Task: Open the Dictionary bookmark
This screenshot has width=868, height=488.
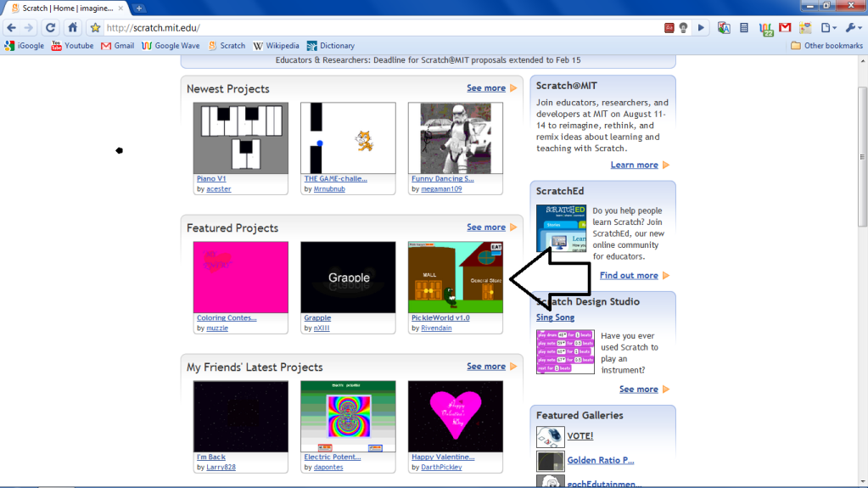Action: tap(330, 46)
